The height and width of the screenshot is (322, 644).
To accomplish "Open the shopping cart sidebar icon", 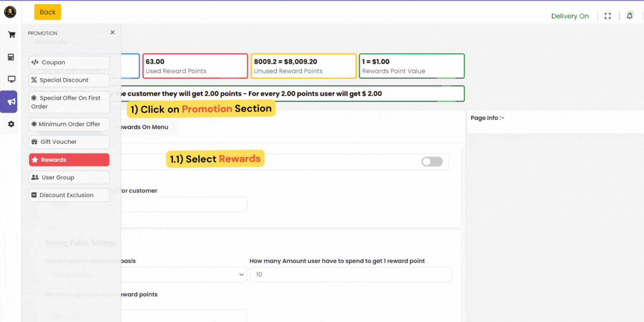I will [12, 35].
